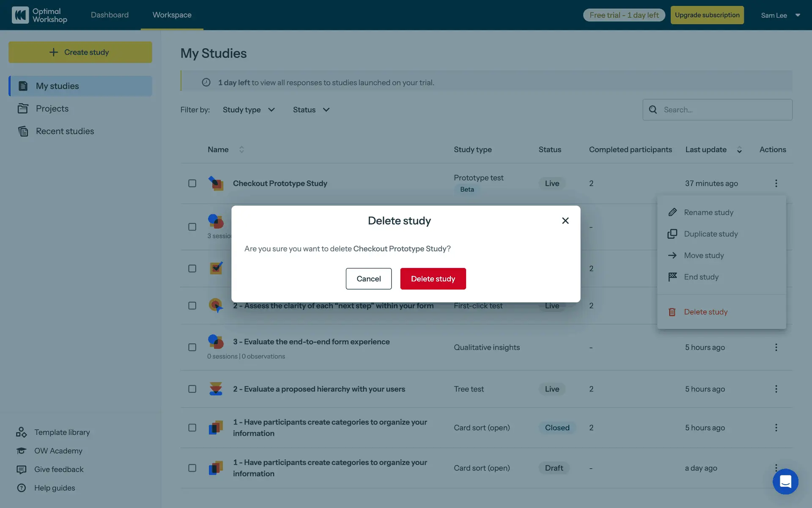Click the Projects folder icon
812x508 pixels.
click(23, 109)
